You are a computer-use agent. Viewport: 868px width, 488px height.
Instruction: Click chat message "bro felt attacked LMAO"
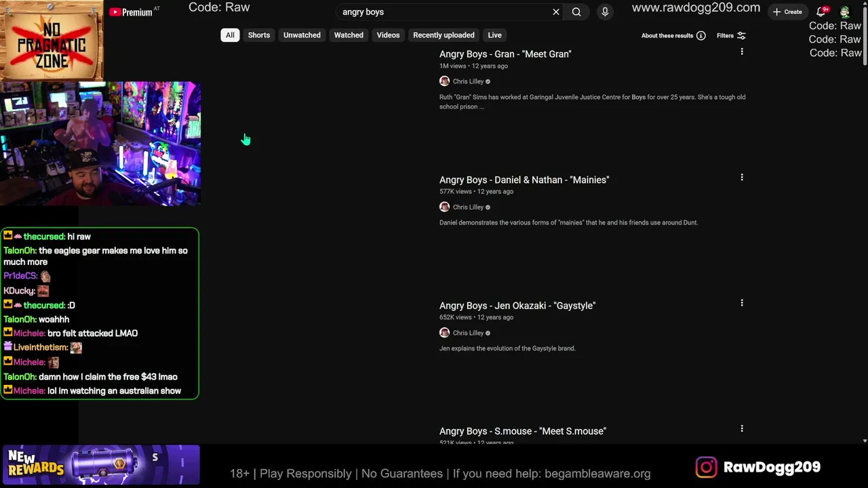92,333
